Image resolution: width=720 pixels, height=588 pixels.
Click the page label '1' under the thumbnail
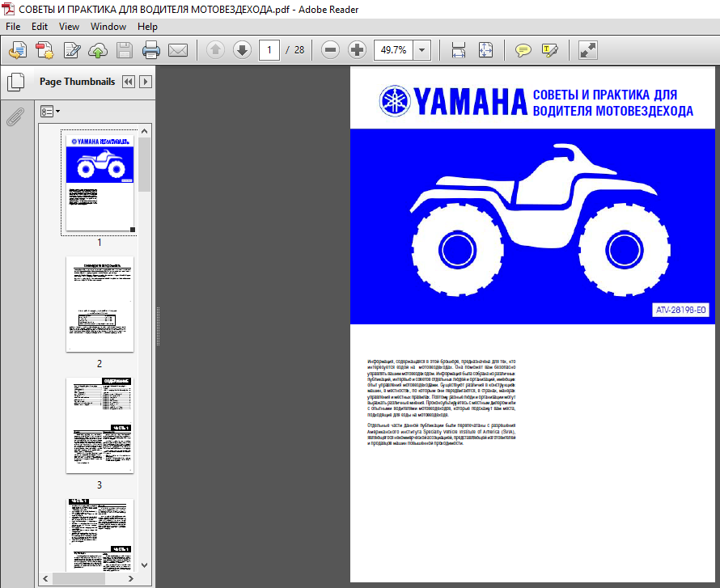[100, 243]
